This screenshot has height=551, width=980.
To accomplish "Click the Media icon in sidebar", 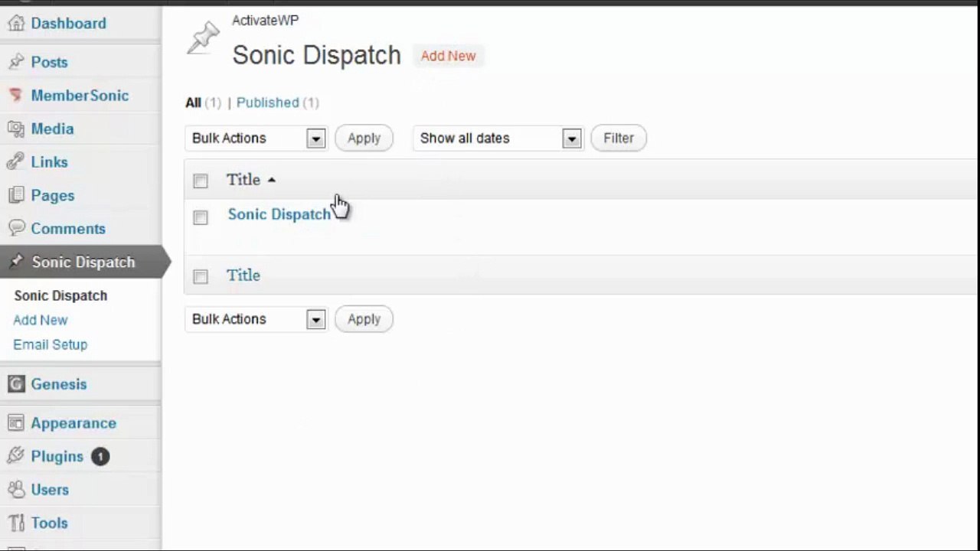I will [x=15, y=129].
